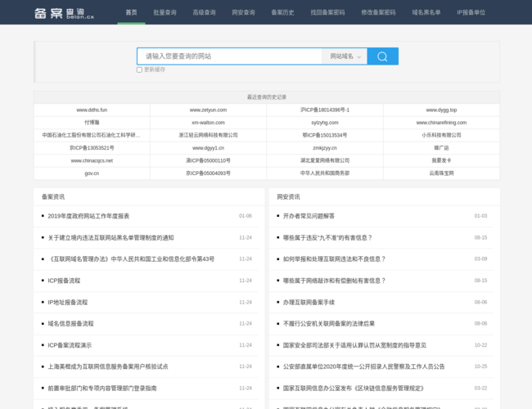Open 备案历史 in the top nav
Screen dimensions: 532x409
tap(282, 12)
